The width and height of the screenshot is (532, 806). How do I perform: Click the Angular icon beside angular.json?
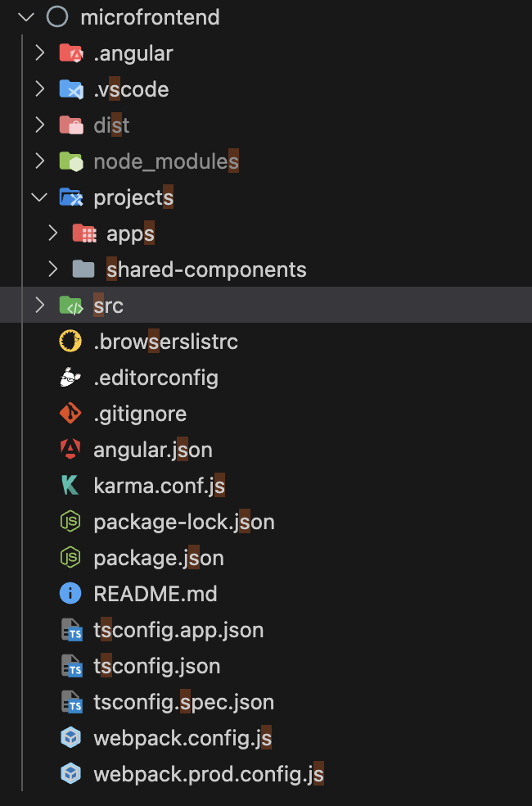tap(71, 450)
